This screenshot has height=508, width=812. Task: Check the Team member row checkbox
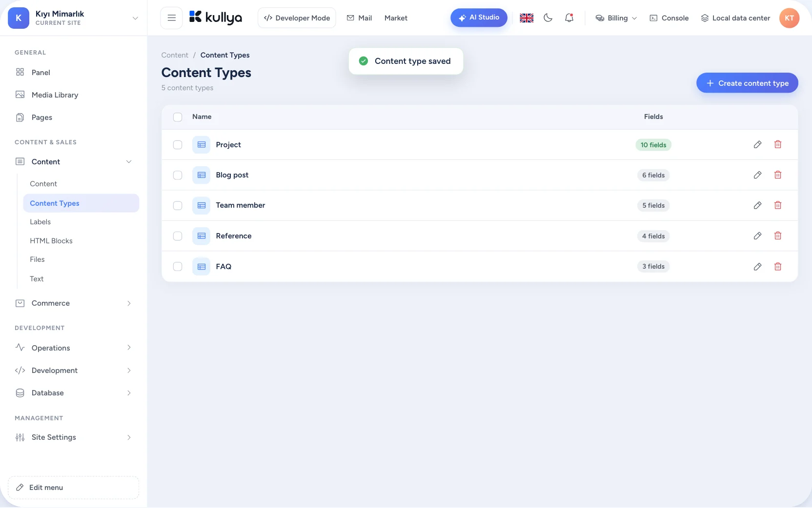[x=178, y=205]
